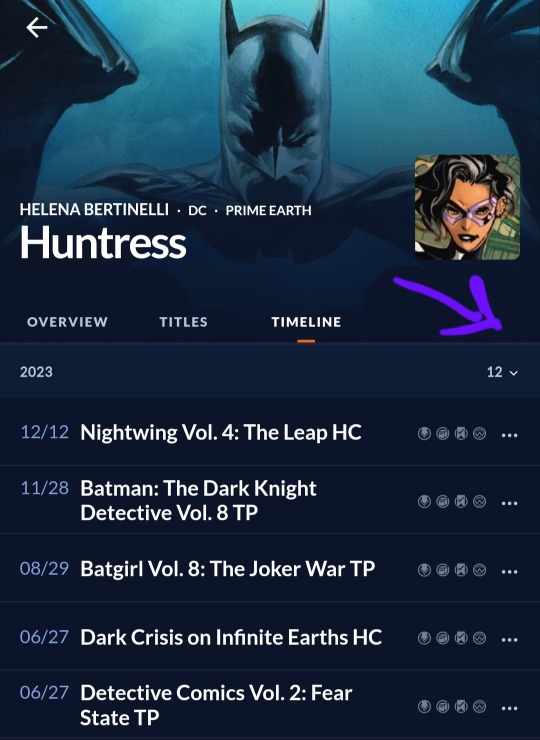Screen dimensions: 540x740
Task: Switch to the Overview tab
Action: coord(68,322)
